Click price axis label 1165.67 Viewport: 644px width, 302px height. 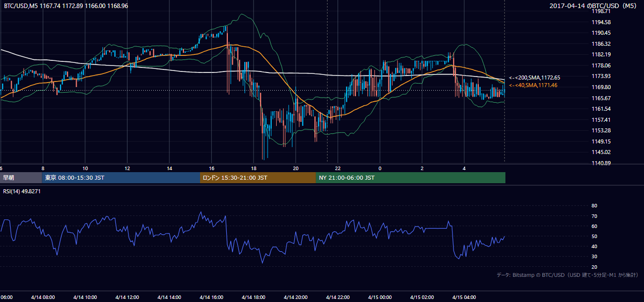[601, 98]
